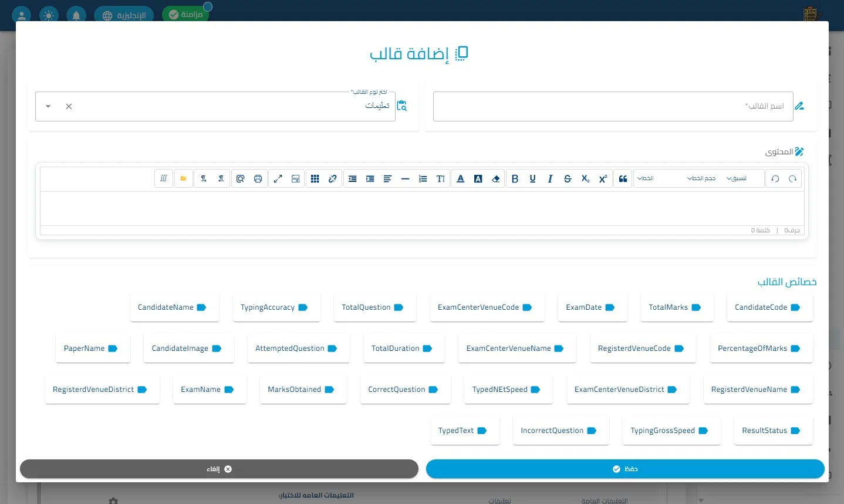Open the editor preview tool

pyautogui.click(x=240, y=178)
